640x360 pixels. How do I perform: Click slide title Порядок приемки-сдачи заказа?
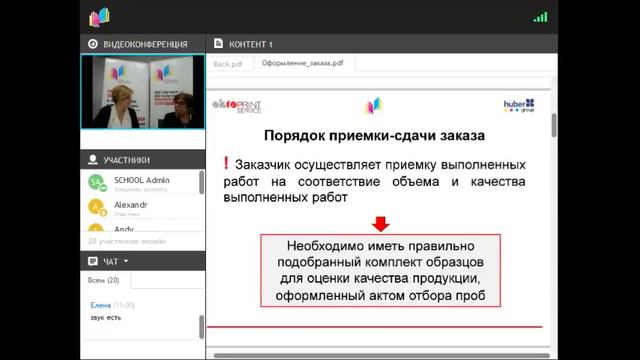(x=374, y=135)
